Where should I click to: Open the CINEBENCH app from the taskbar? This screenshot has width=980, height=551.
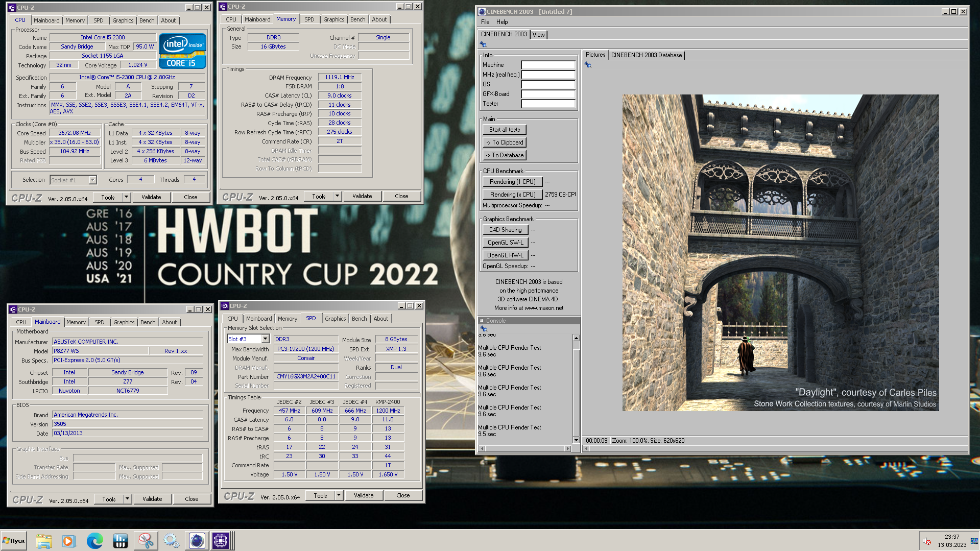197,540
